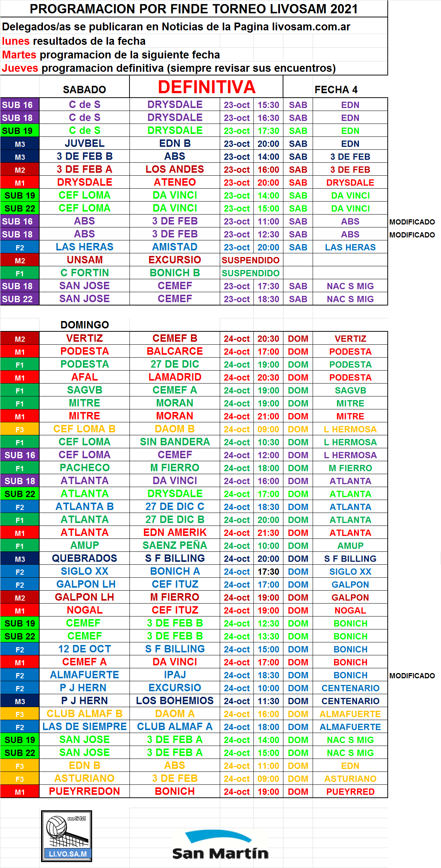The height and width of the screenshot is (868, 441).
Task: Click the M FIERRO venue cell in PACHECO row
Action: (x=350, y=468)
